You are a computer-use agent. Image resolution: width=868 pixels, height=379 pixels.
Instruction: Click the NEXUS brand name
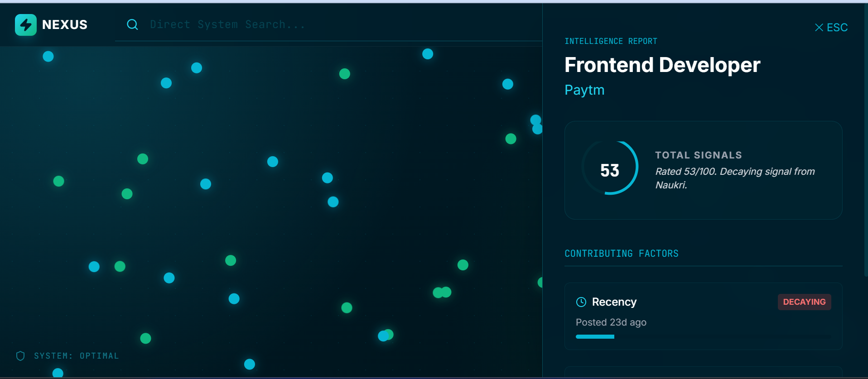65,25
